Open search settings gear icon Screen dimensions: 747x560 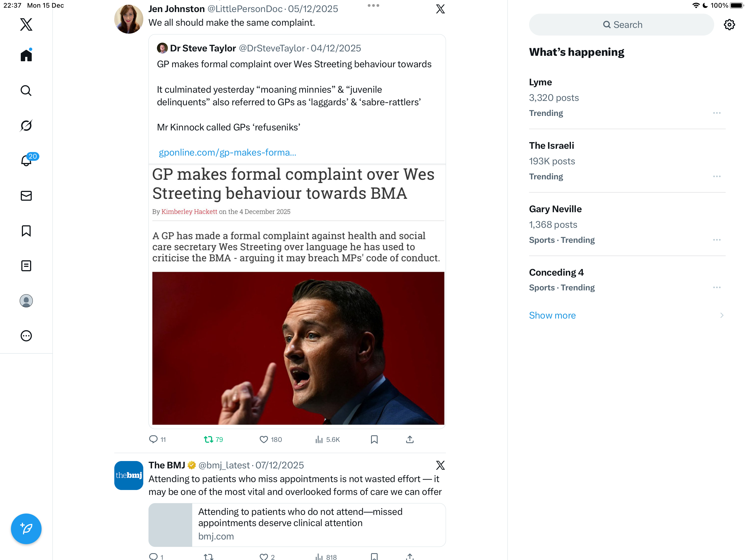(x=729, y=25)
